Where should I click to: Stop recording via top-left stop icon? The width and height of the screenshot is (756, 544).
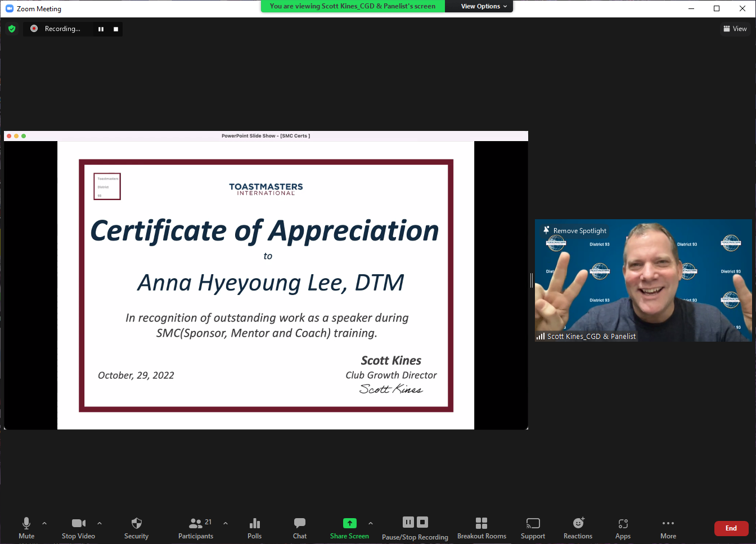[116, 29]
